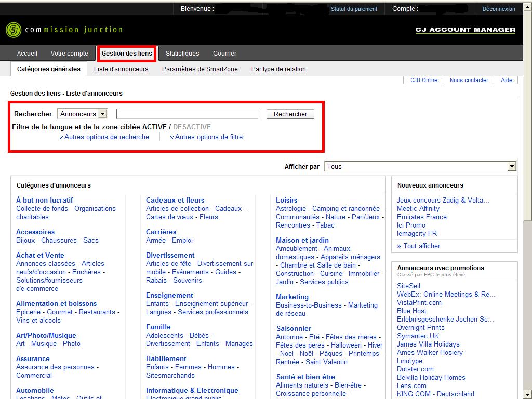Expand Autres options de filtre

206,137
